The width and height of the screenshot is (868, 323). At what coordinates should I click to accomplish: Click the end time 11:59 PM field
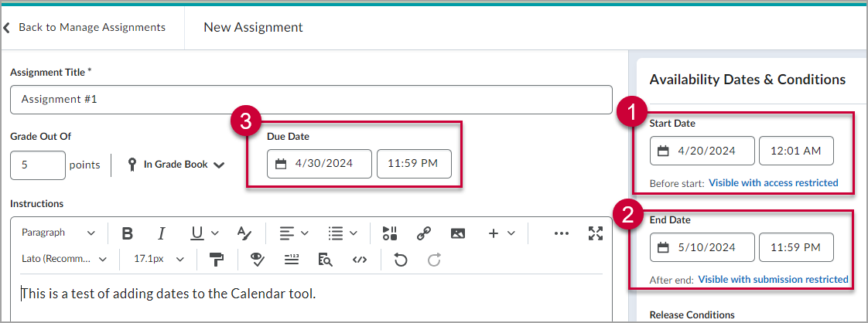[796, 247]
